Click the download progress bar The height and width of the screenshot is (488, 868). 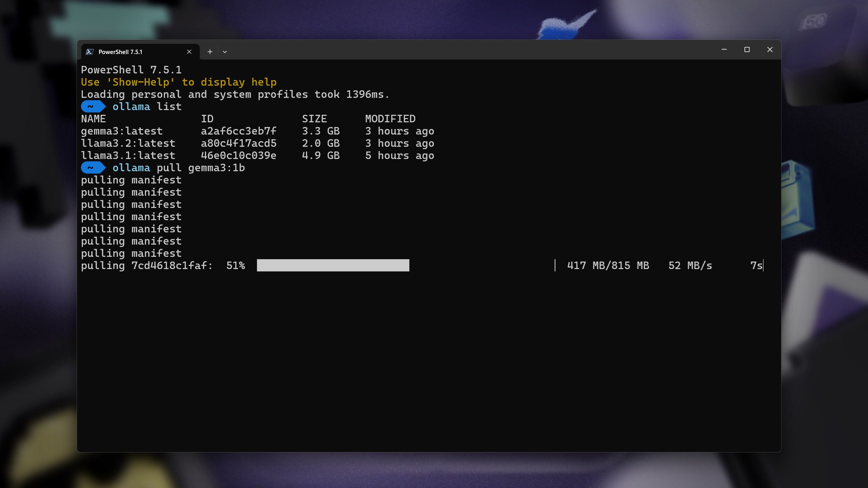click(333, 265)
